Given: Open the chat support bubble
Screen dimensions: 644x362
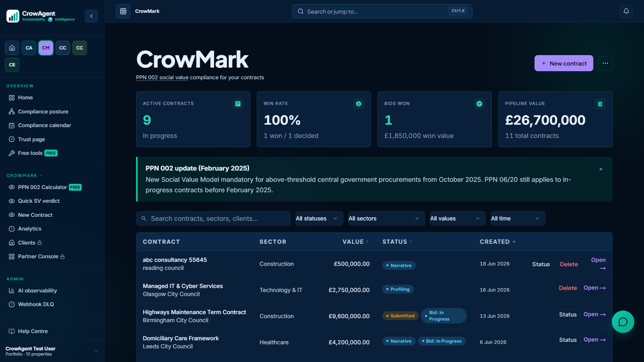Looking at the screenshot, I should tap(623, 322).
